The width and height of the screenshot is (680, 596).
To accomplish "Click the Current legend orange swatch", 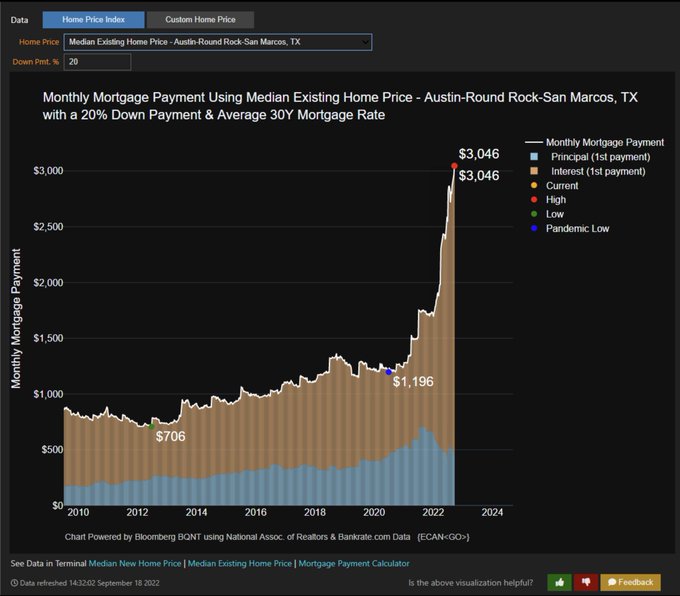I will click(x=534, y=186).
